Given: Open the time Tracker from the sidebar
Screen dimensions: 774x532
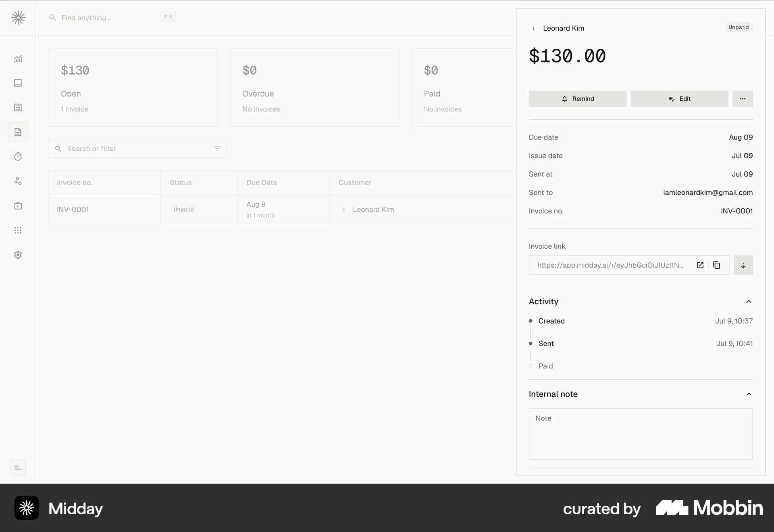Looking at the screenshot, I should click(18, 156).
